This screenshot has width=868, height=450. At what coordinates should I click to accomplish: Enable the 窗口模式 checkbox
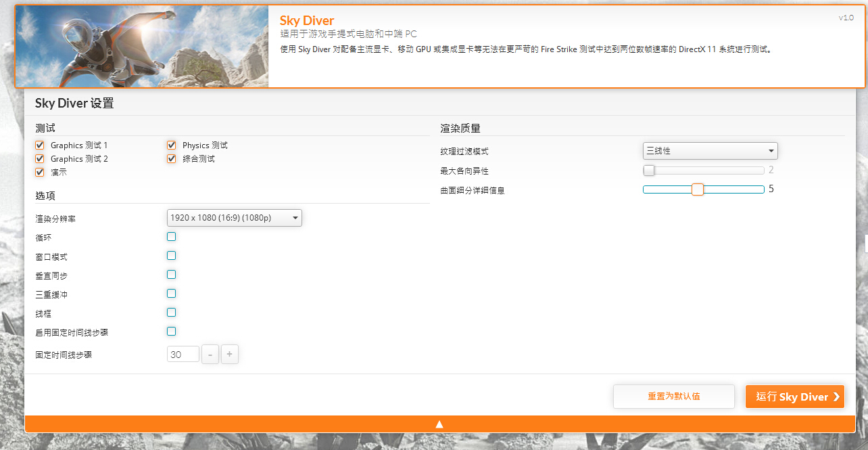pyautogui.click(x=172, y=256)
